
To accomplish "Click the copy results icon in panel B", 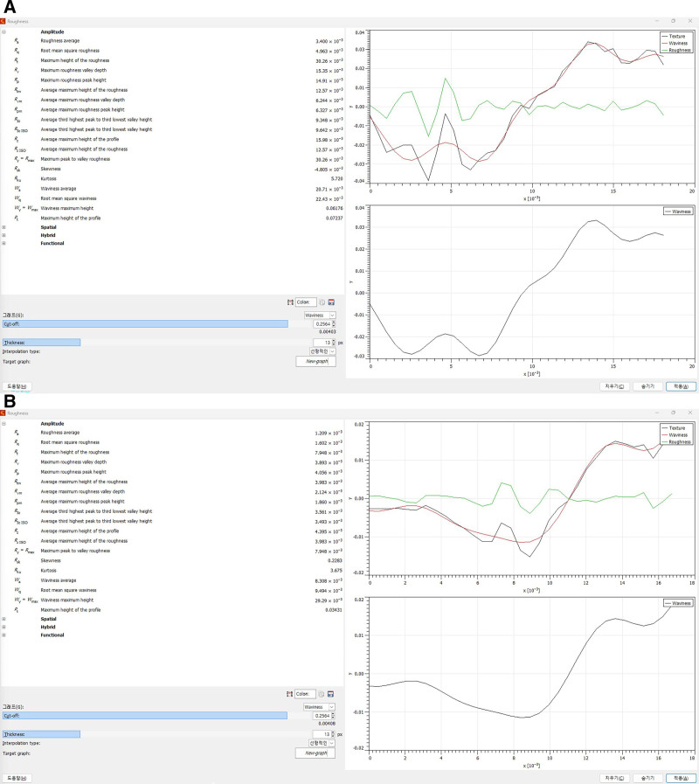I will (x=322, y=694).
